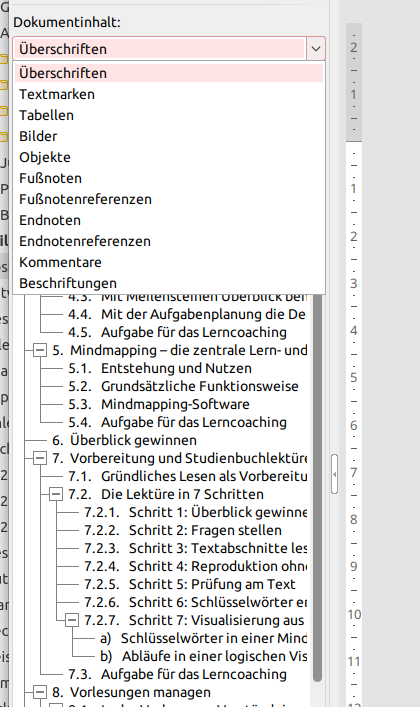This screenshot has height=707, width=420.
Task: Select heading 5 Mindmapping
Action: pyautogui.click(x=180, y=350)
